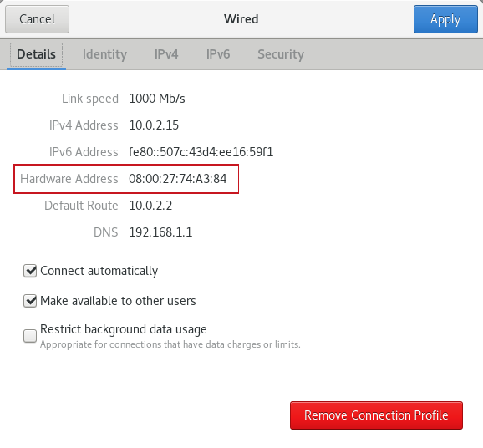
Task: Select the Details tab
Action: [x=36, y=54]
